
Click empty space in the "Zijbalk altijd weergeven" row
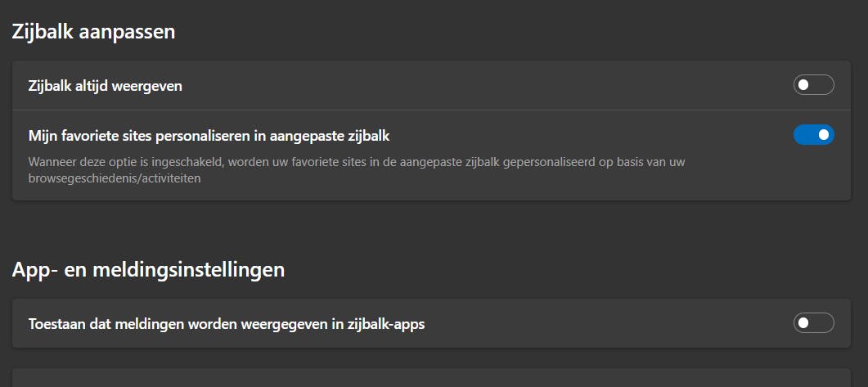tap(491, 85)
